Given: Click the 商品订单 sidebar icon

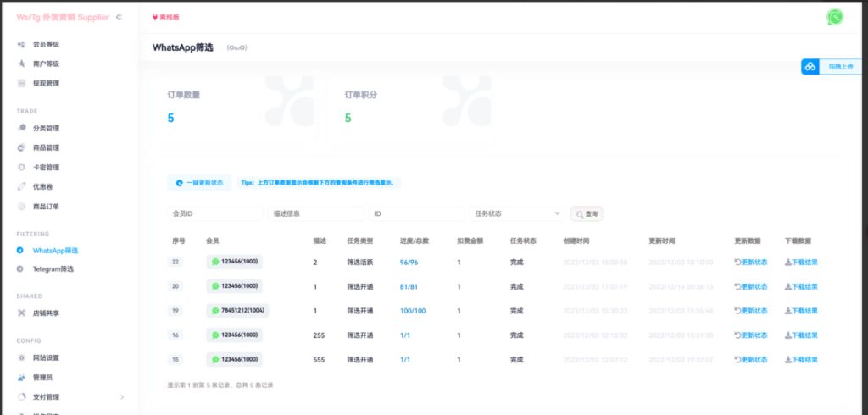Looking at the screenshot, I should [x=21, y=207].
